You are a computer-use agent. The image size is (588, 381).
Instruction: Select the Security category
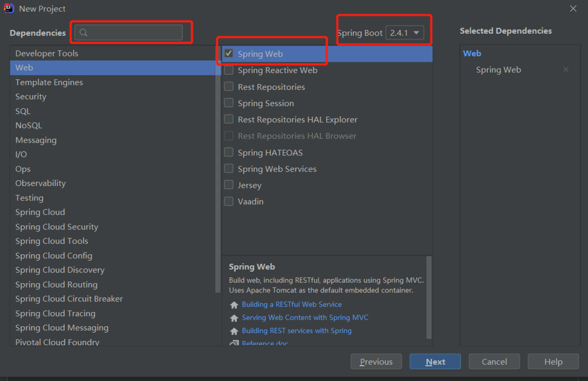click(x=31, y=96)
